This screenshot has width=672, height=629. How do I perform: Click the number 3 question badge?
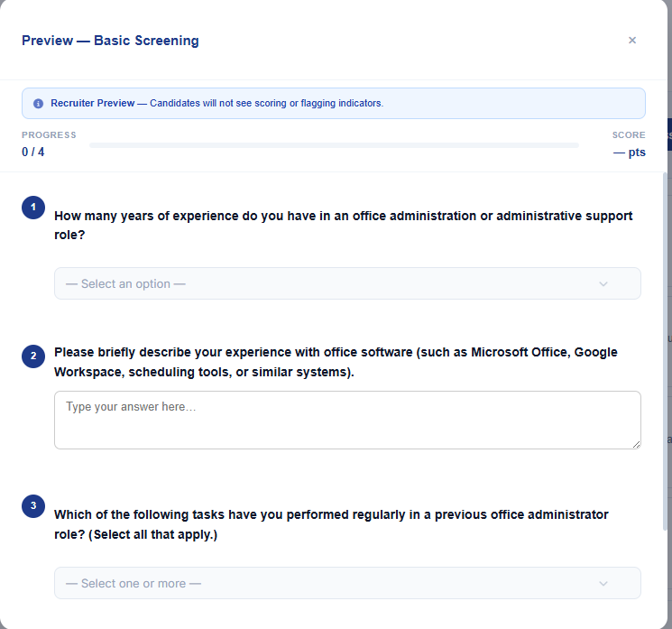click(33, 506)
